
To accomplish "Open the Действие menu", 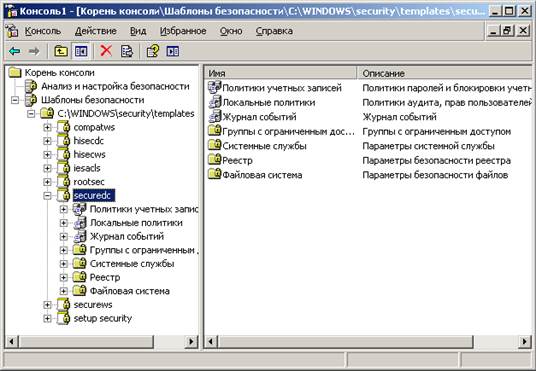I will pyautogui.click(x=96, y=31).
